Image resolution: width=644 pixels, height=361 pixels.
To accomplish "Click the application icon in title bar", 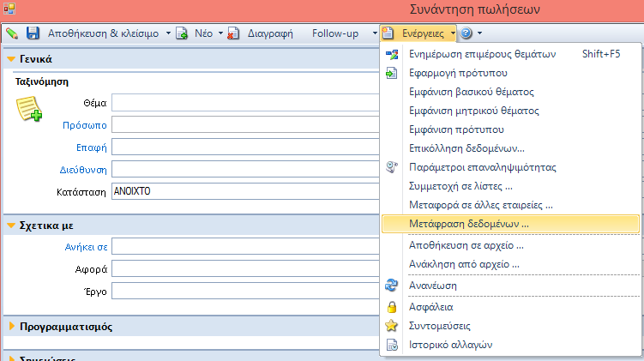I will (x=9, y=9).
